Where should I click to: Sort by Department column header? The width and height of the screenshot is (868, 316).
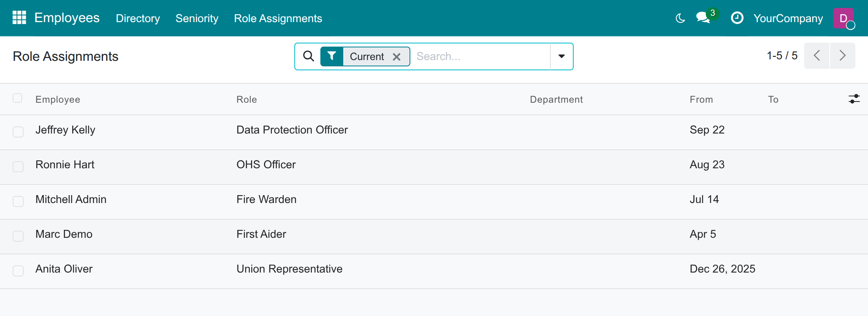click(556, 100)
